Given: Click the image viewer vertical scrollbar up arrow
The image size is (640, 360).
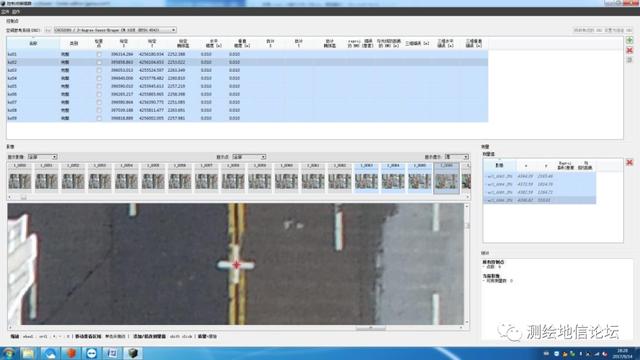Looking at the screenshot, I should click(x=467, y=207).
